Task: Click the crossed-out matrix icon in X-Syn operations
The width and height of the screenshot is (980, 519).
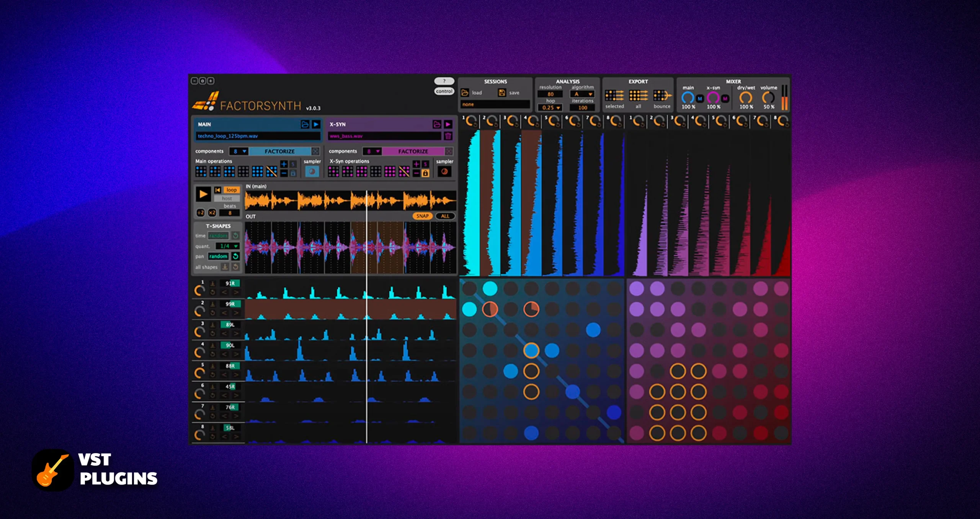Action: 404,171
